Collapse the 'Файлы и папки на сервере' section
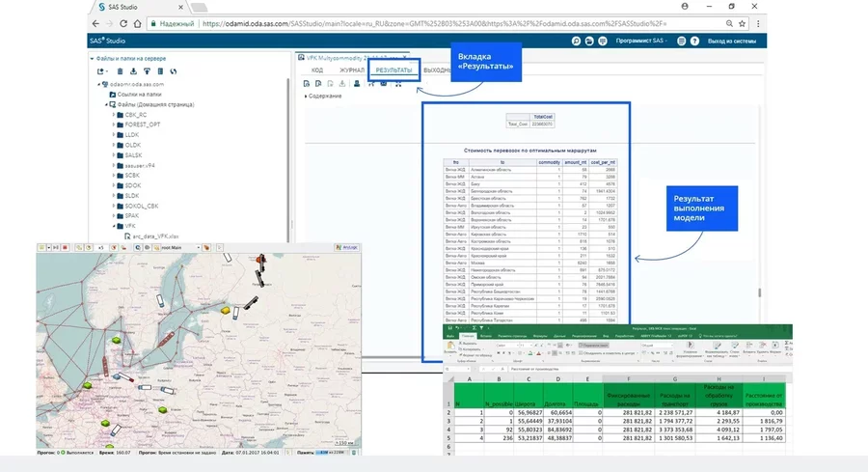Image resolution: width=868 pixels, height=472 pixels. (x=92, y=58)
